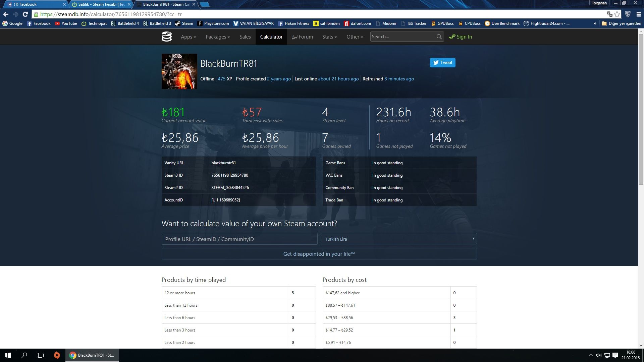Expand the Apps dropdown menu
This screenshot has width=644, height=362.
click(x=188, y=37)
